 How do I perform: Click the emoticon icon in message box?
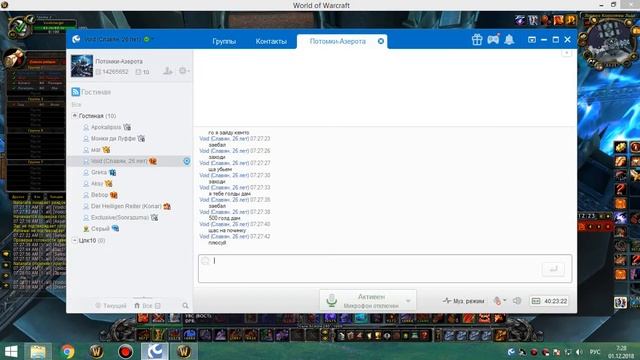(x=205, y=261)
